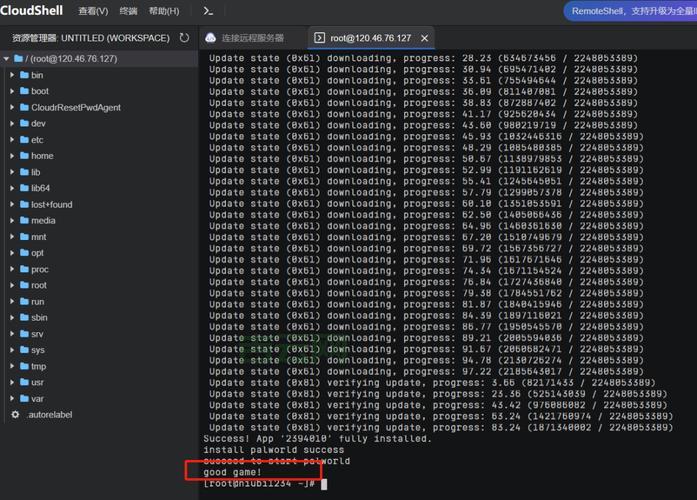Expand the usr folder arrow
The width and height of the screenshot is (697, 500).
click(x=12, y=382)
